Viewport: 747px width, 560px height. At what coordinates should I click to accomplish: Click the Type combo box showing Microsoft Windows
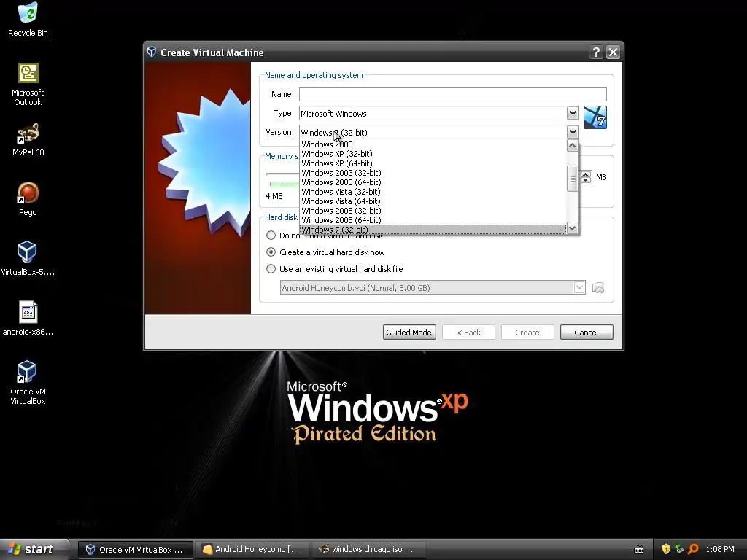point(438,113)
